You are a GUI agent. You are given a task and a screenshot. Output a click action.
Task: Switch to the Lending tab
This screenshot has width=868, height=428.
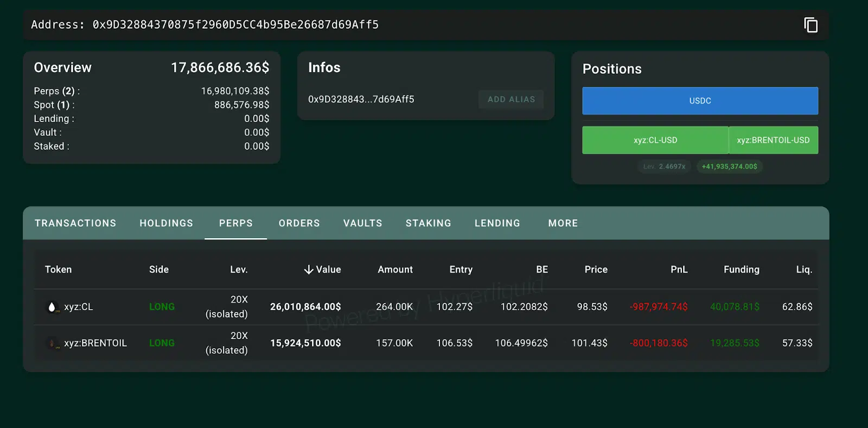(497, 223)
